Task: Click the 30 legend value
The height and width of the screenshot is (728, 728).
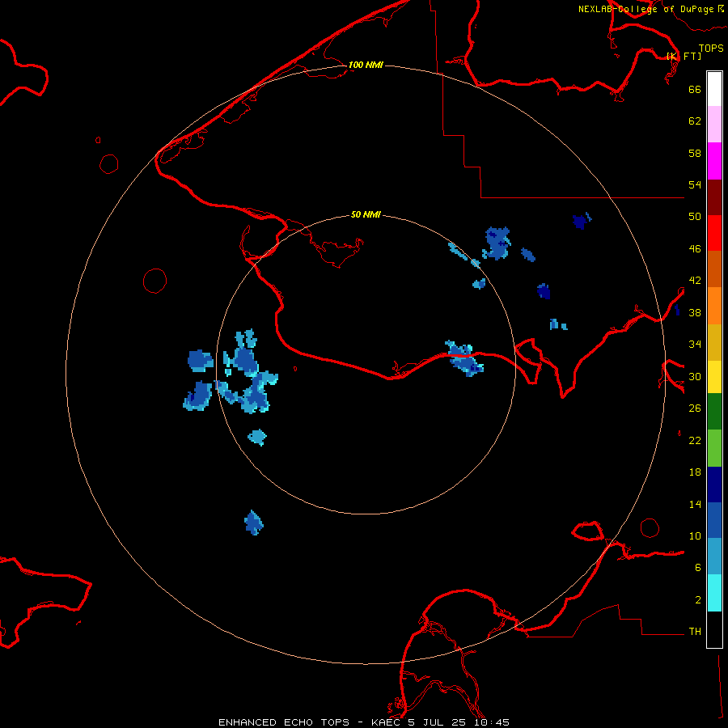Action: point(695,376)
